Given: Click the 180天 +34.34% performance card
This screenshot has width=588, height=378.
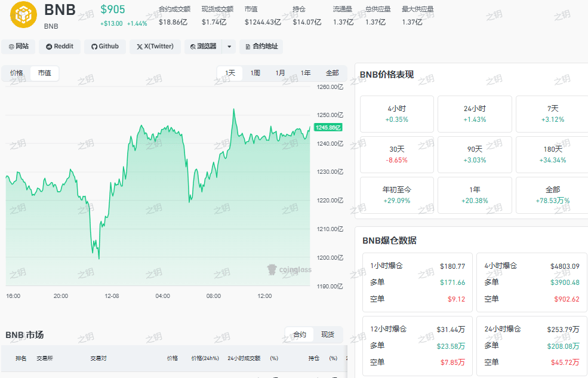Looking at the screenshot, I should (x=552, y=155).
